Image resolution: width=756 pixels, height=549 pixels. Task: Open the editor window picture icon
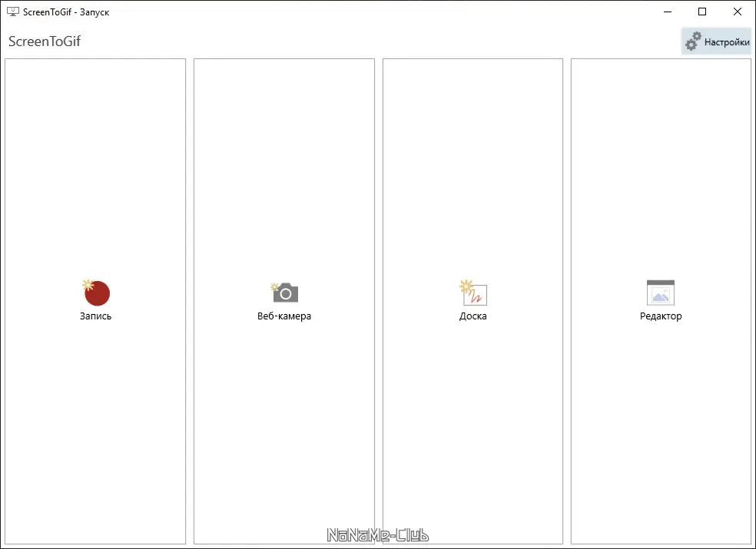pyautogui.click(x=661, y=293)
